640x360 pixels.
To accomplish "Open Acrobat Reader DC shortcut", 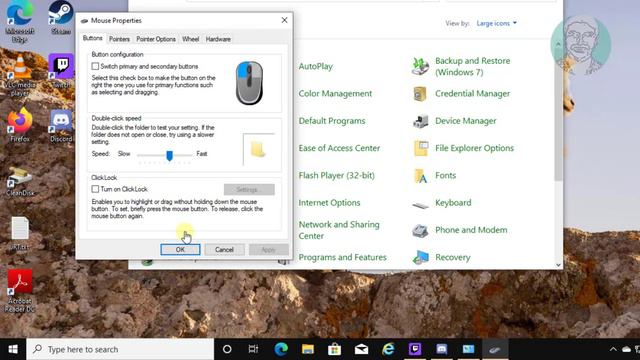I will click(x=20, y=291).
